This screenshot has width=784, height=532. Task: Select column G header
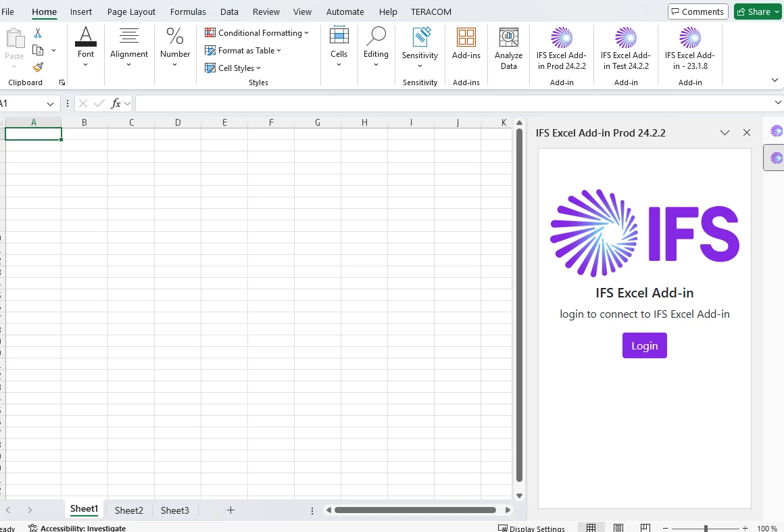coord(318,122)
